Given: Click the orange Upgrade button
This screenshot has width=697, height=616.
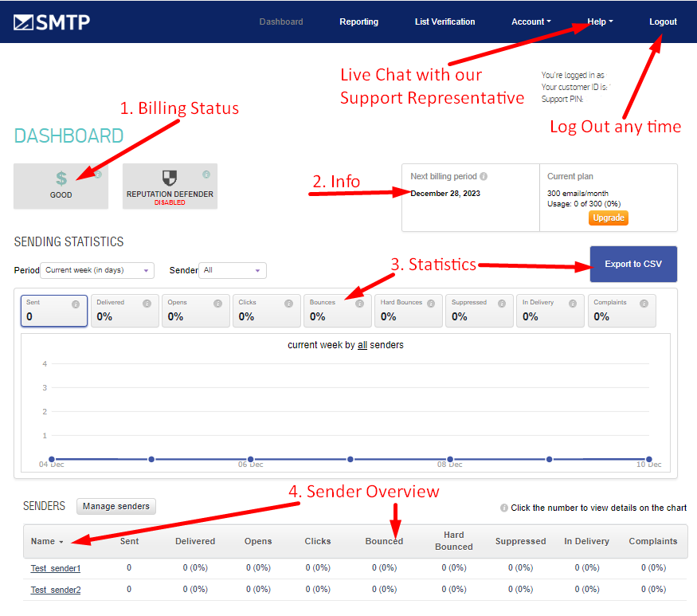Looking at the screenshot, I should (x=609, y=218).
